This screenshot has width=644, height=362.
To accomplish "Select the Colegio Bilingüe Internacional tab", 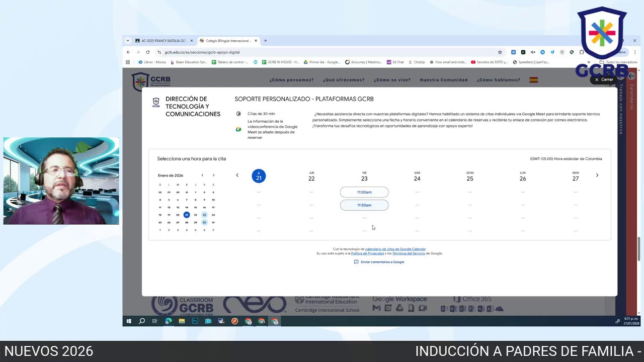I will [228, 41].
